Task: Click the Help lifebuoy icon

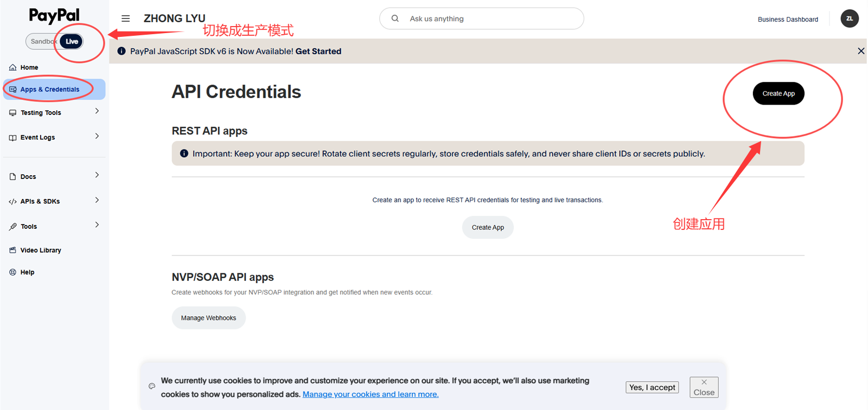Action: coord(12,272)
